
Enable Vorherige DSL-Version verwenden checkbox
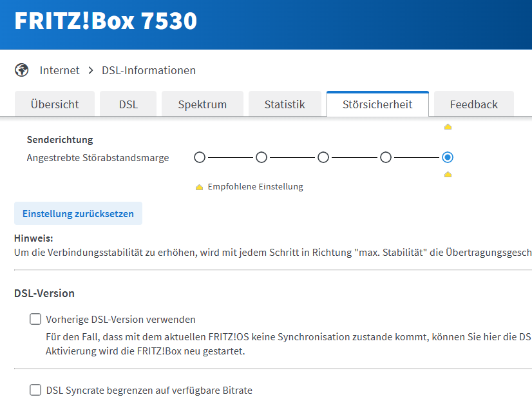35,319
